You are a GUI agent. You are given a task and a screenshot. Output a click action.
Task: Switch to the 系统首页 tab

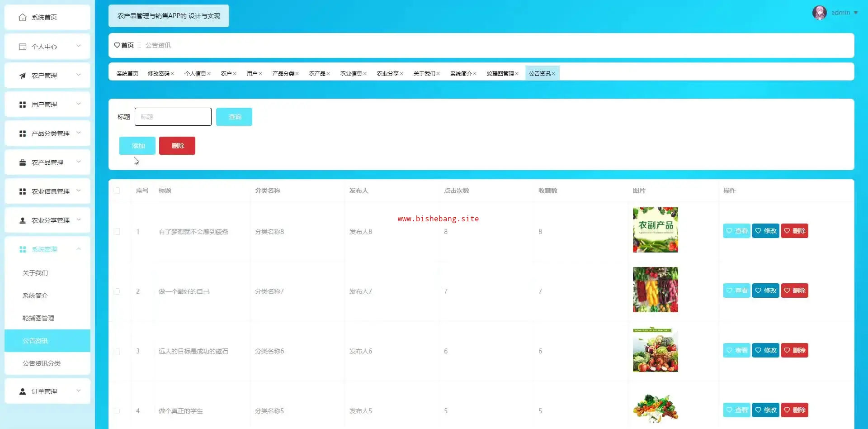pos(127,74)
